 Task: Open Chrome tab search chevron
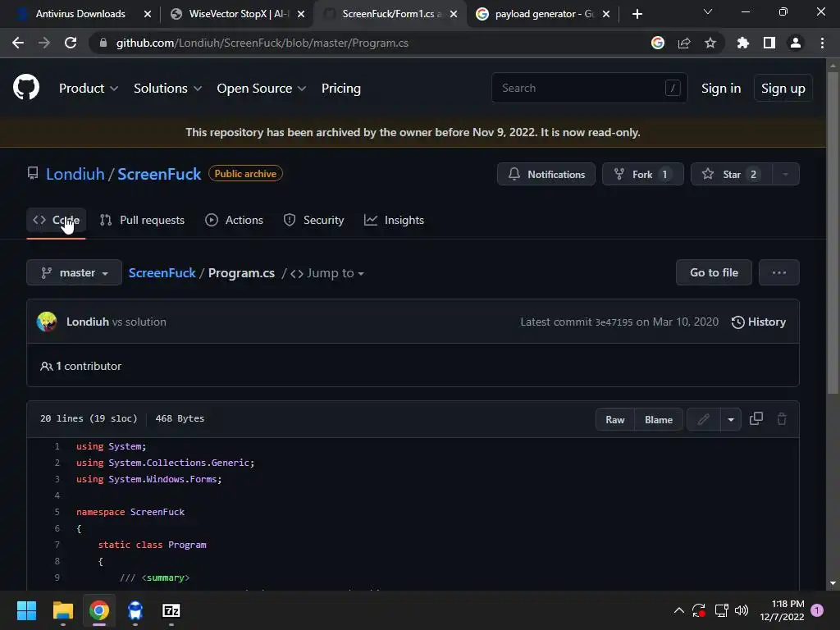click(708, 11)
